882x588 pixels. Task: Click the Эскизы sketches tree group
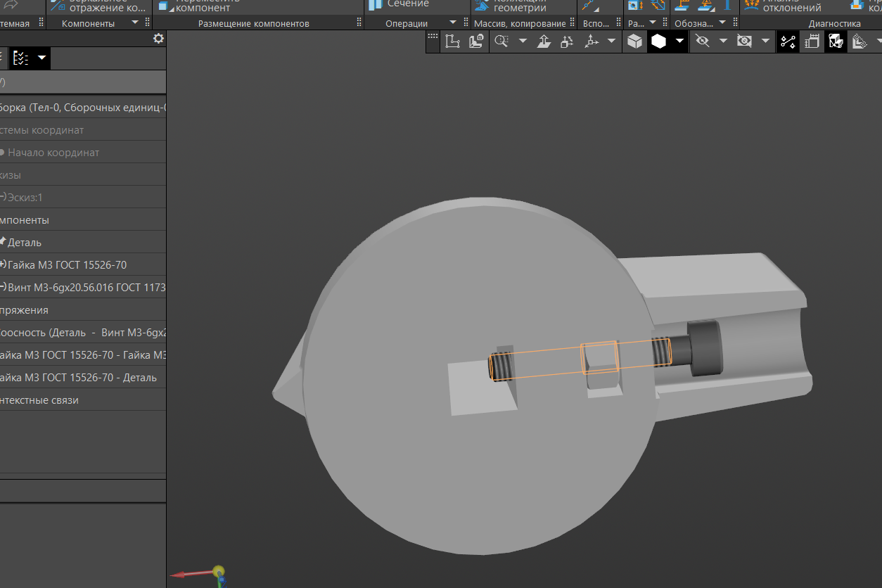coord(83,175)
